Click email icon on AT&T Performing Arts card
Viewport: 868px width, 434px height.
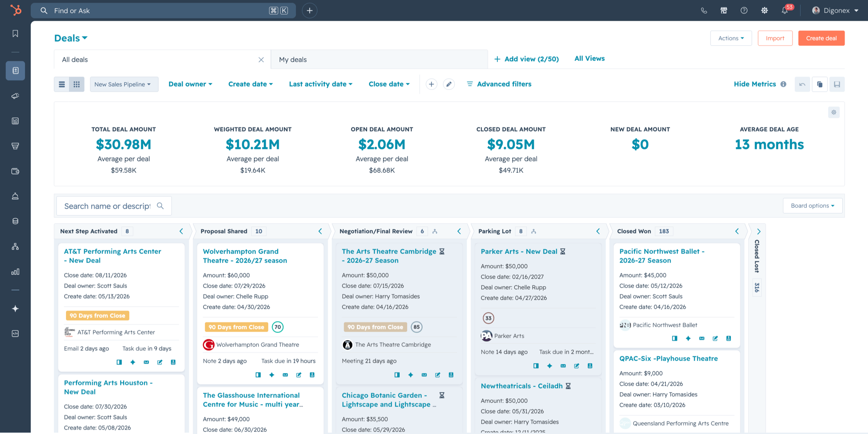tap(146, 362)
